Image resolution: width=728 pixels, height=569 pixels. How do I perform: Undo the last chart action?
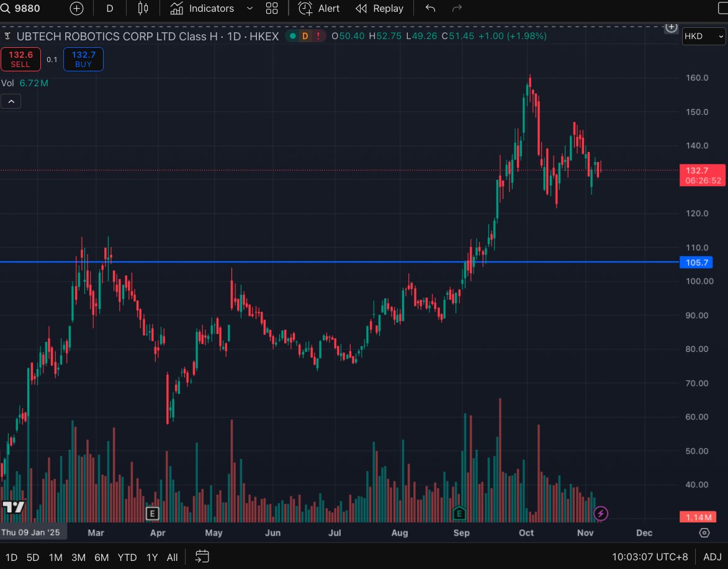click(x=430, y=8)
